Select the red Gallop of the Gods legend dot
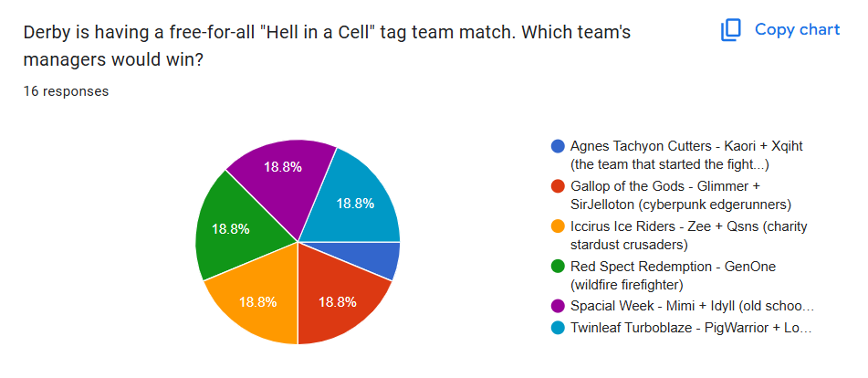868x378 pixels. point(558,186)
